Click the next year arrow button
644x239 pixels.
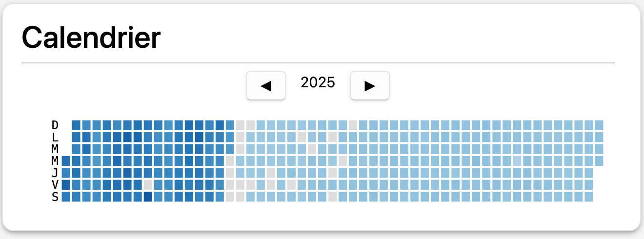(369, 85)
